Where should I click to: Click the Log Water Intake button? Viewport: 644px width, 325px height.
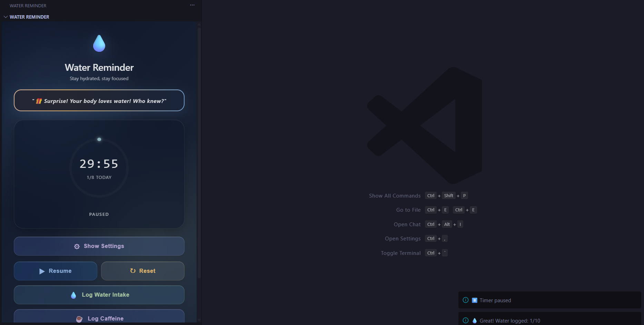coord(99,295)
